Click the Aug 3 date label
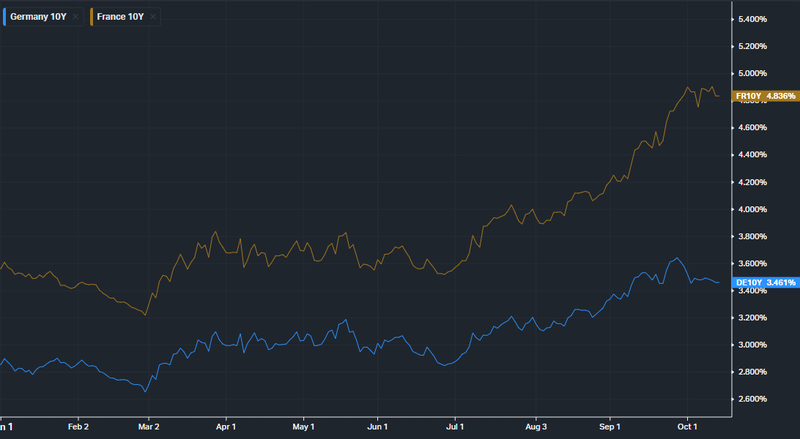 536,427
